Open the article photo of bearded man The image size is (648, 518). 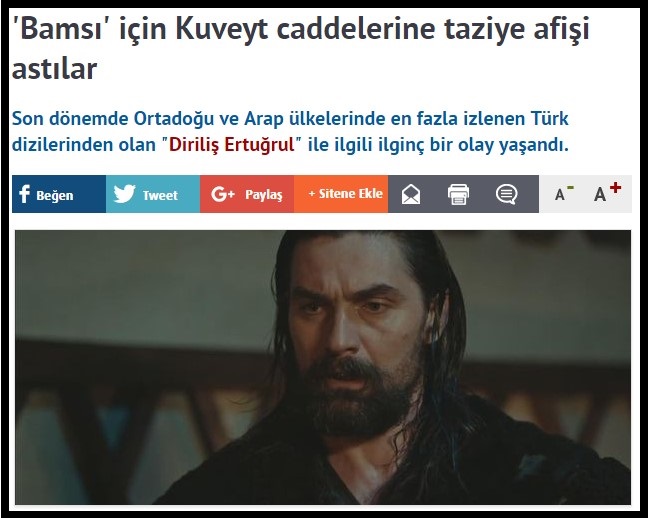click(x=323, y=367)
